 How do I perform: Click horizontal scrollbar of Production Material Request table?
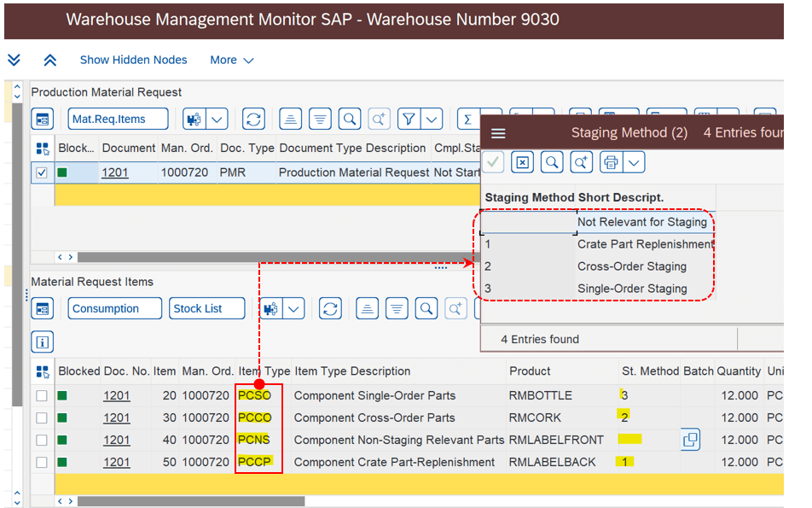(x=279, y=257)
